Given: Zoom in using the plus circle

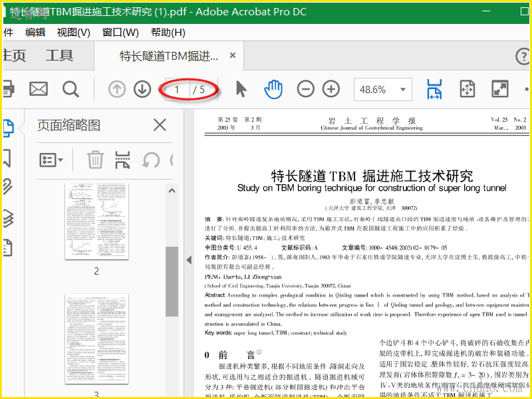Looking at the screenshot, I should click(331, 89).
